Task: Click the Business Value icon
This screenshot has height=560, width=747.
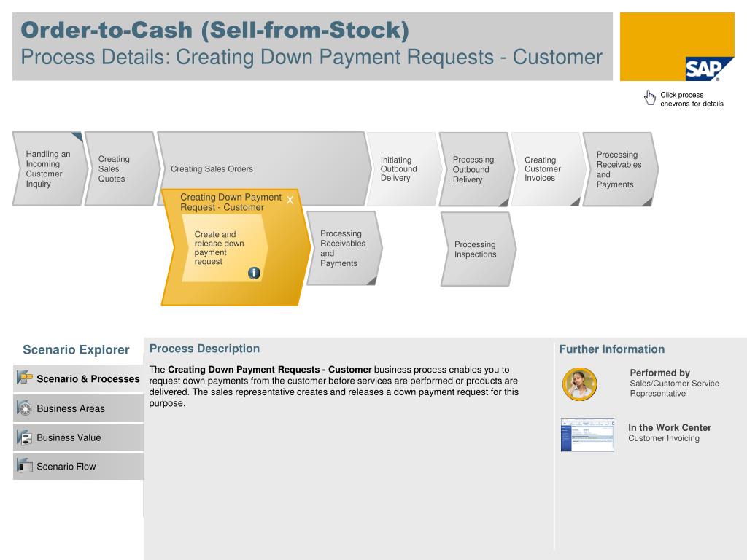Action: coord(24,437)
